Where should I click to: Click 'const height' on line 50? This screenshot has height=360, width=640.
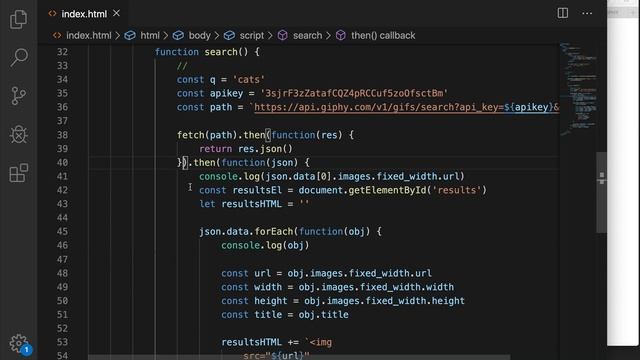254,301
